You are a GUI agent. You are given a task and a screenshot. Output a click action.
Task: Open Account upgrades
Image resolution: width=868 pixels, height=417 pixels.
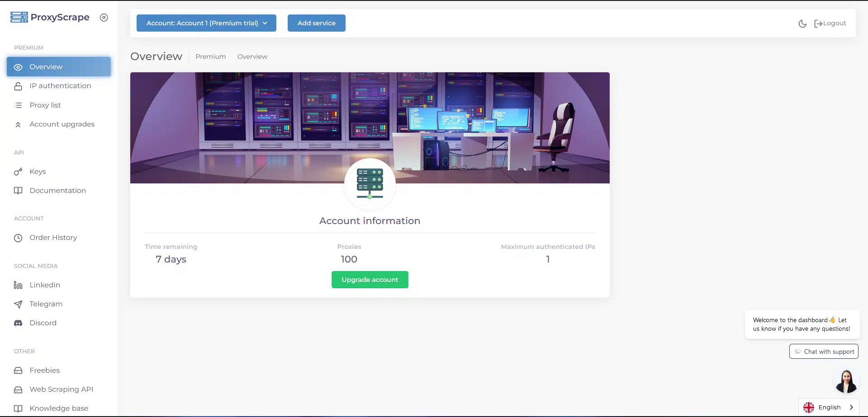tap(59, 124)
